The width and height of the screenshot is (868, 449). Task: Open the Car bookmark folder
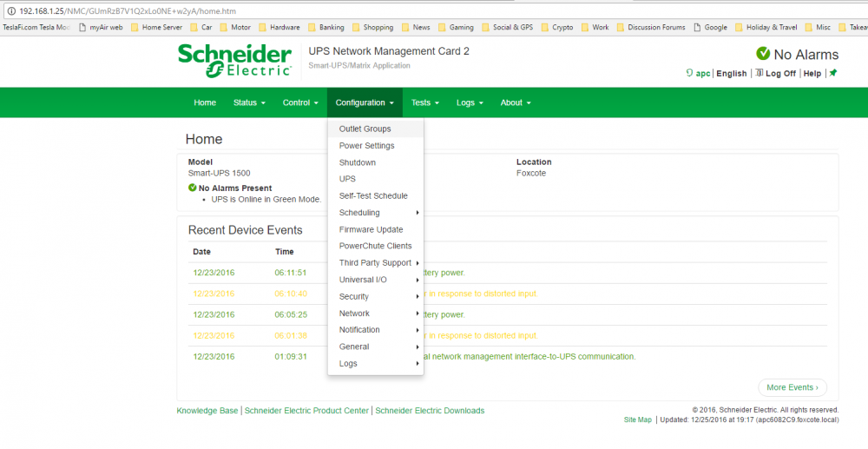click(x=201, y=27)
